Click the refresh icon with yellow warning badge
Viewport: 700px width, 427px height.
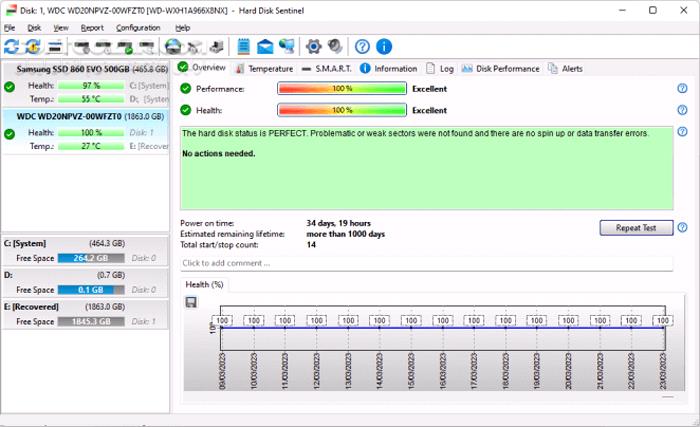(x=33, y=46)
